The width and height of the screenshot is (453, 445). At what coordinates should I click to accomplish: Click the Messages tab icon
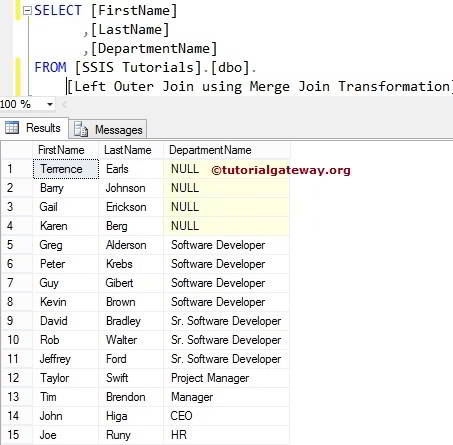coord(81,129)
